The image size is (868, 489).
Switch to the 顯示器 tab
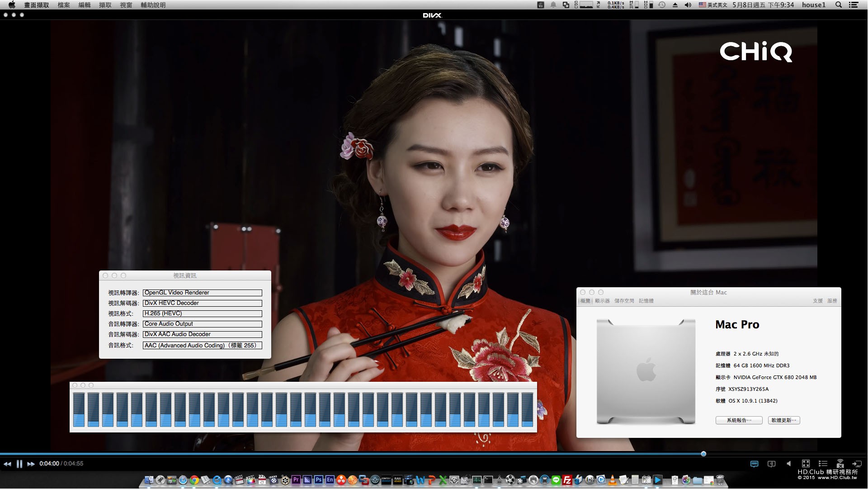point(602,301)
